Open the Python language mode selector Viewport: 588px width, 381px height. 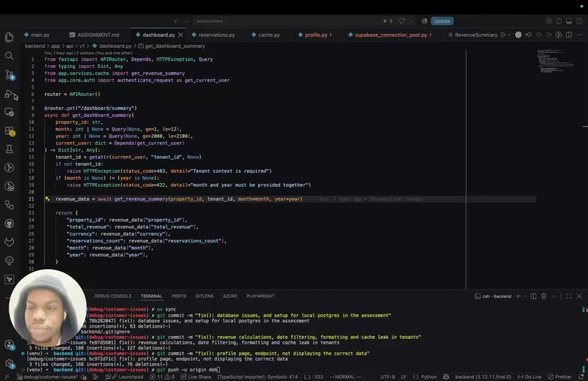click(429, 377)
